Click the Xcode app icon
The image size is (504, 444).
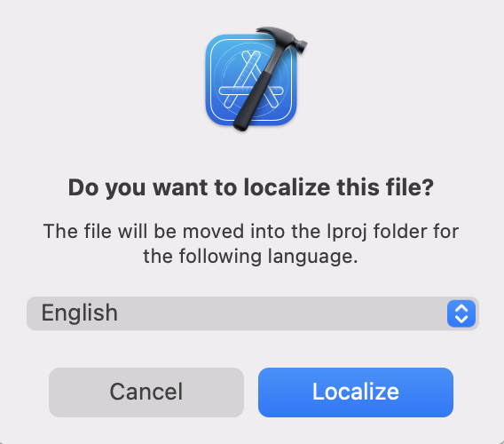pos(256,79)
